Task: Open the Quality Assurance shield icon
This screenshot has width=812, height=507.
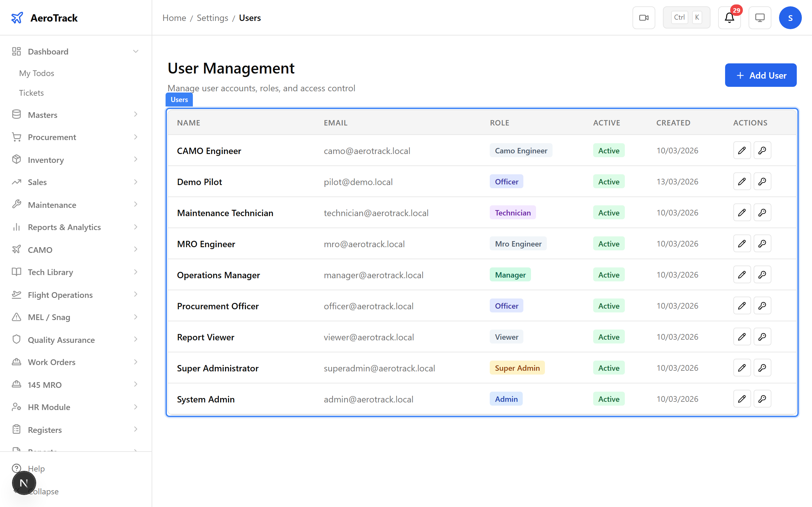Action: 16,339
